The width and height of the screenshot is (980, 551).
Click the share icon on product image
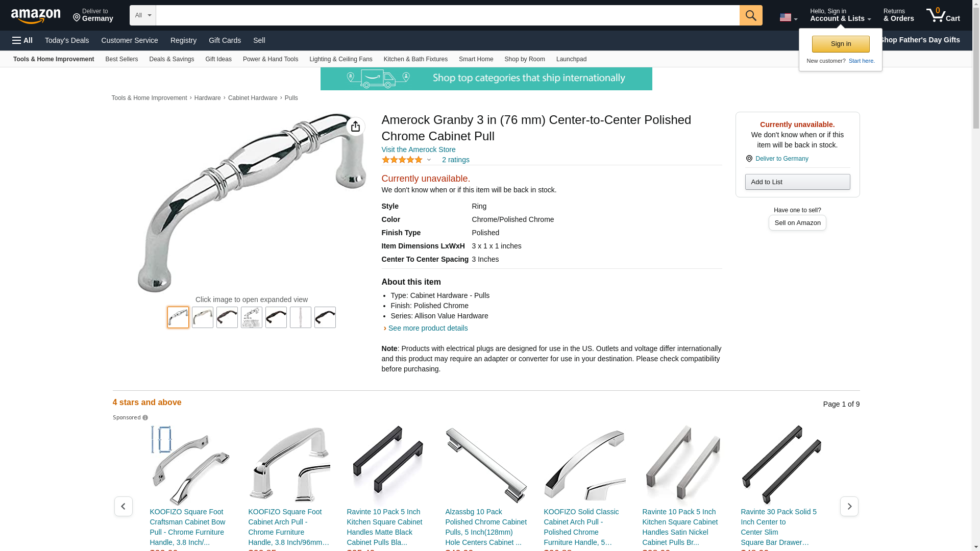click(x=356, y=127)
